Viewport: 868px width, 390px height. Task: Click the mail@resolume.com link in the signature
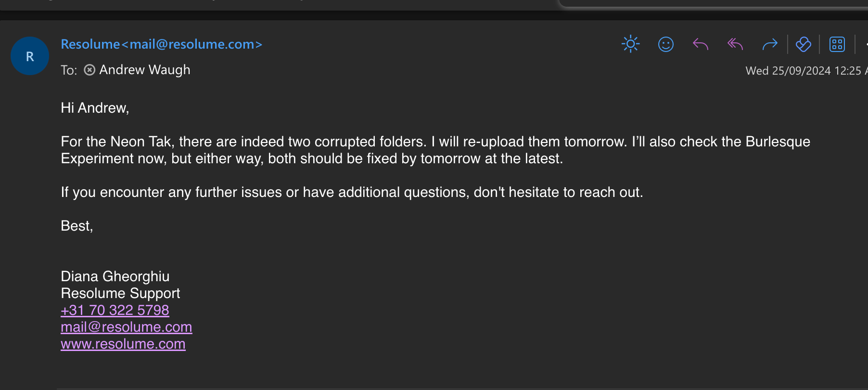[x=127, y=327]
